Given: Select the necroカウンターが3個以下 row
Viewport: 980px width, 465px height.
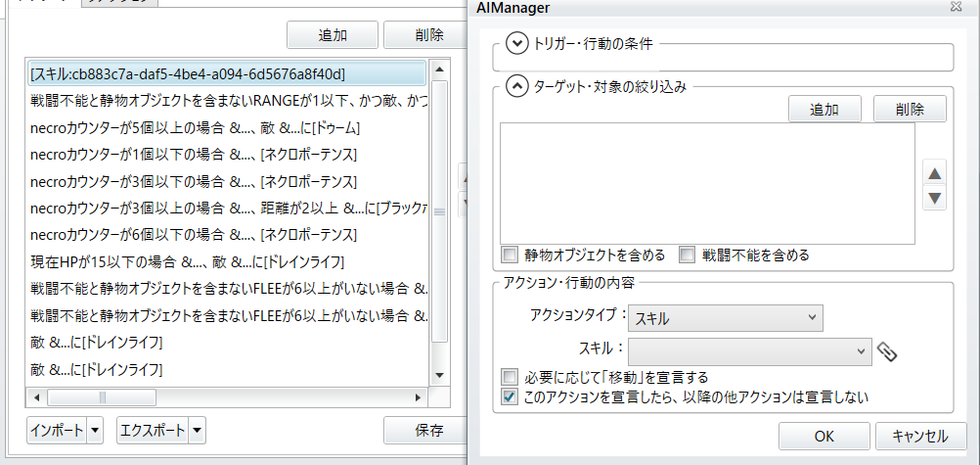Looking at the screenshot, I should click(228, 181).
